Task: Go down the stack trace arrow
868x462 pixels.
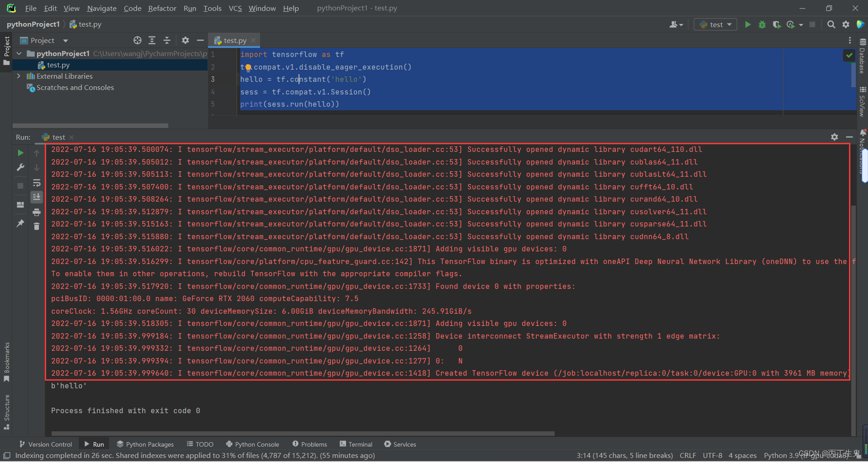Action: 37,168
